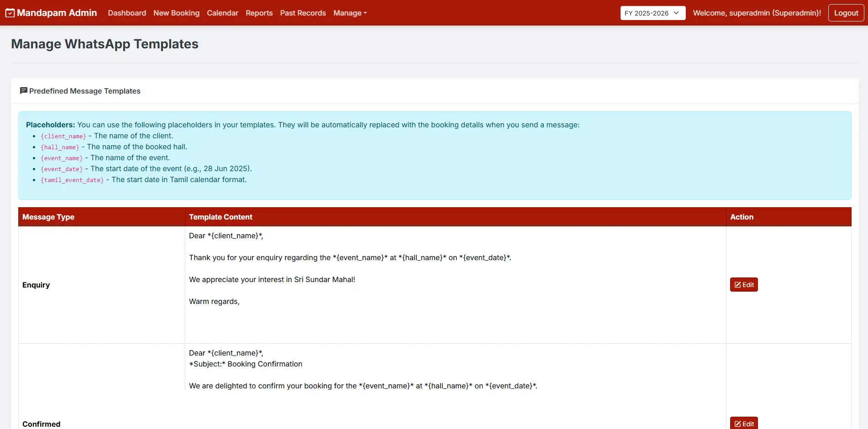This screenshot has width=868, height=429.
Task: Click the 'Warm regards,' line in Enquiry template
Action: pyautogui.click(x=214, y=301)
